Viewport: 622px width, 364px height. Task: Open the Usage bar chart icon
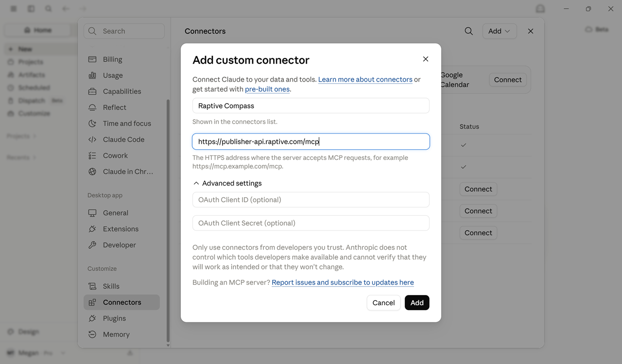(92, 75)
